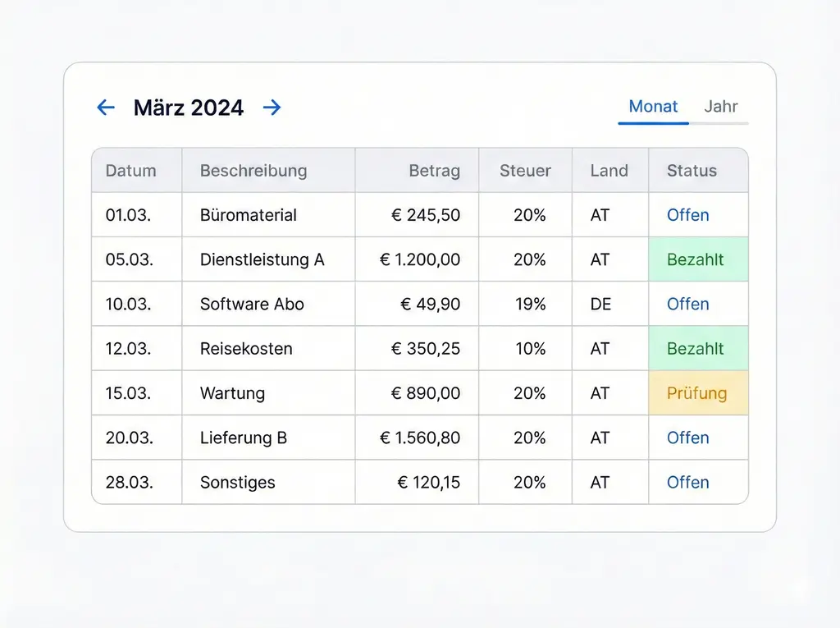Screen dimensions: 840x628
Task: Click the Offen status for Sonstiges
Action: (687, 482)
